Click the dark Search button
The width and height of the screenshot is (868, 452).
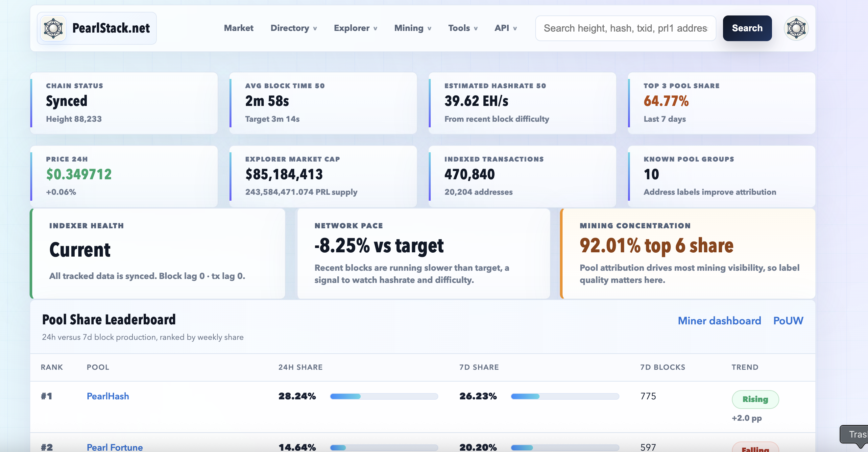coord(747,28)
